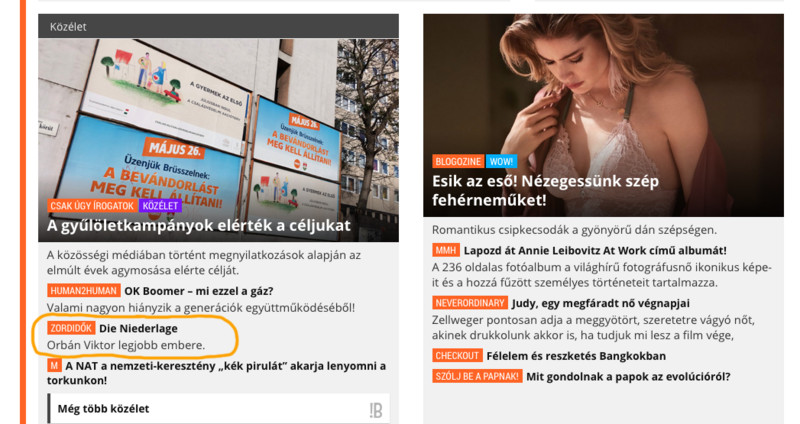Screen dimensions: 800x424
Task: Open headline A gyűlöletkampányok elérték a céljukat
Action: click(199, 226)
